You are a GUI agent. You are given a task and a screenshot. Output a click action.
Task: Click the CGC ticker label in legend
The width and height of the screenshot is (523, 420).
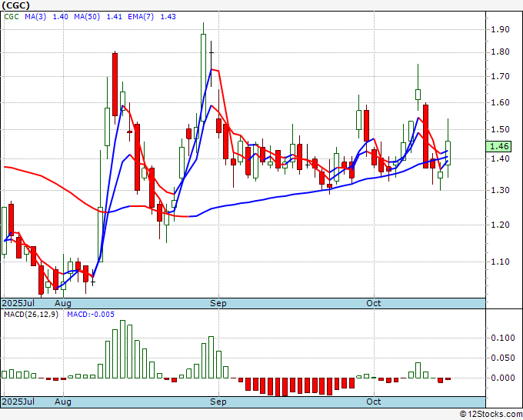tap(12, 17)
